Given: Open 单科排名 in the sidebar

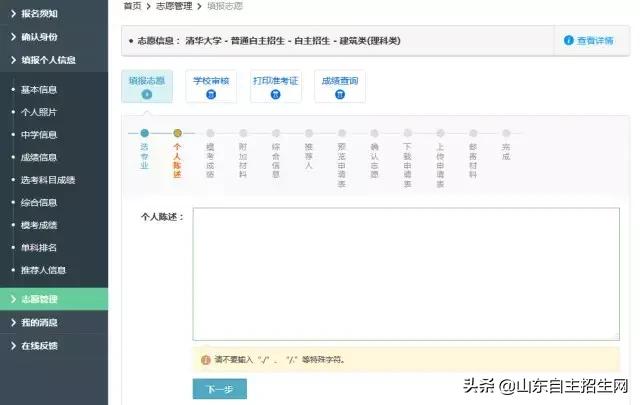Looking at the screenshot, I should point(39,247).
